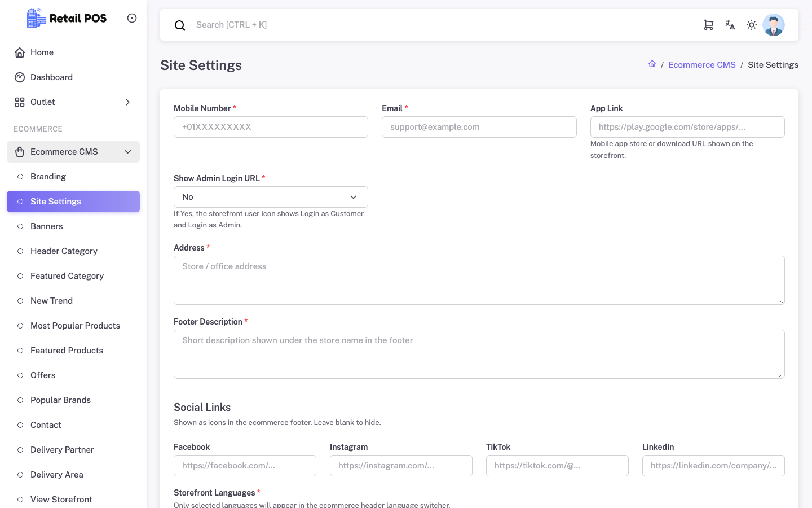Click the search magnifier icon

tap(180, 25)
